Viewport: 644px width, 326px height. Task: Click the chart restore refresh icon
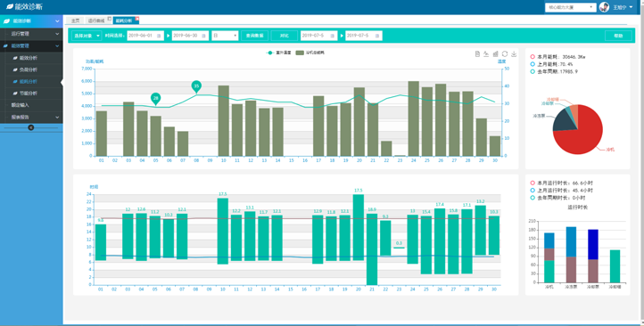(x=505, y=54)
